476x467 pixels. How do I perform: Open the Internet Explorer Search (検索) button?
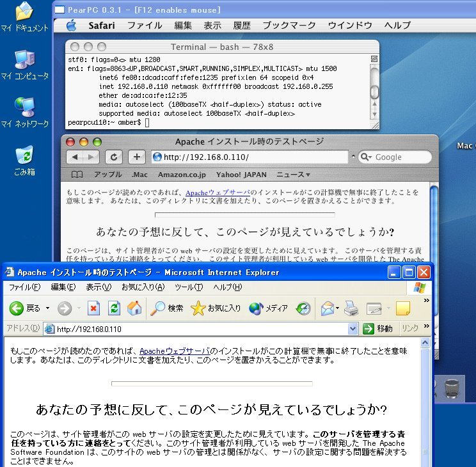pos(167,308)
